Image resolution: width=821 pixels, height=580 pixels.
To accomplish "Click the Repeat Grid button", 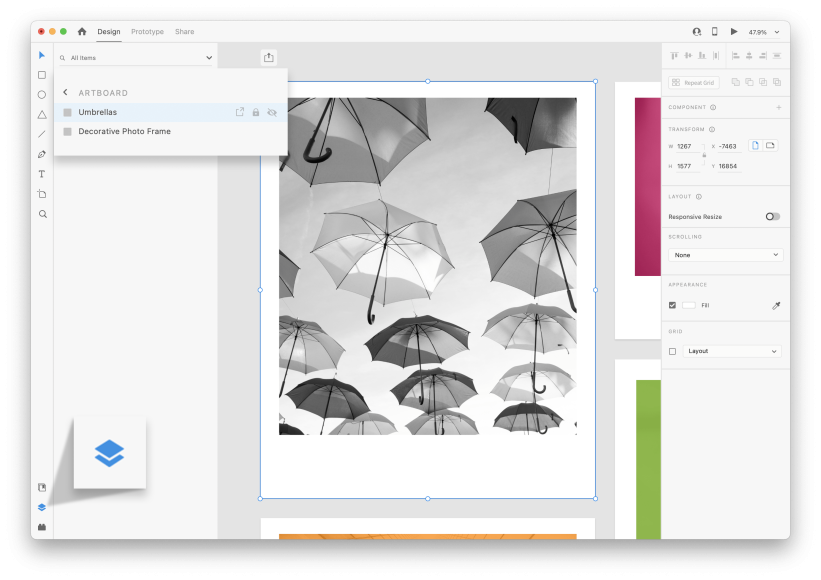I will click(x=692, y=82).
